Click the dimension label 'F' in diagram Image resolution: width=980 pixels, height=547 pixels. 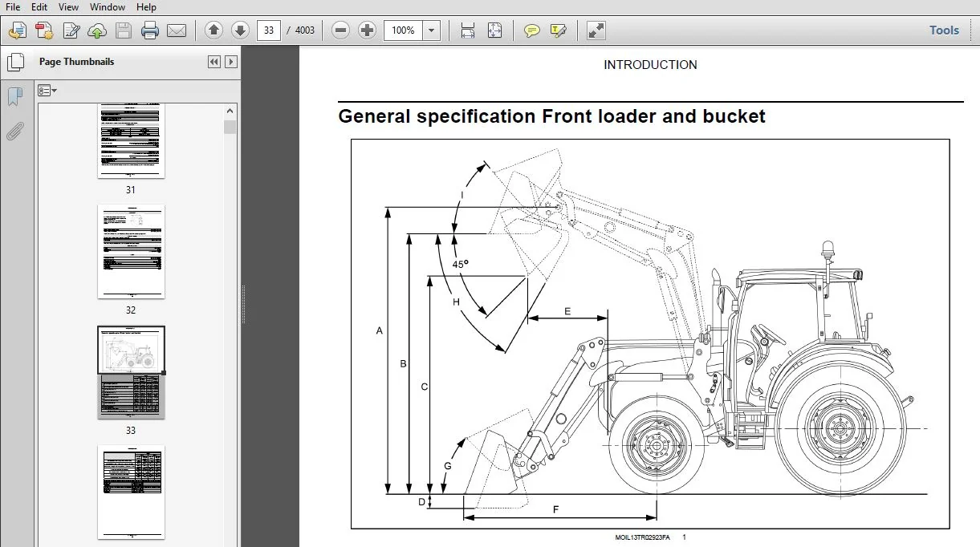tap(556, 509)
